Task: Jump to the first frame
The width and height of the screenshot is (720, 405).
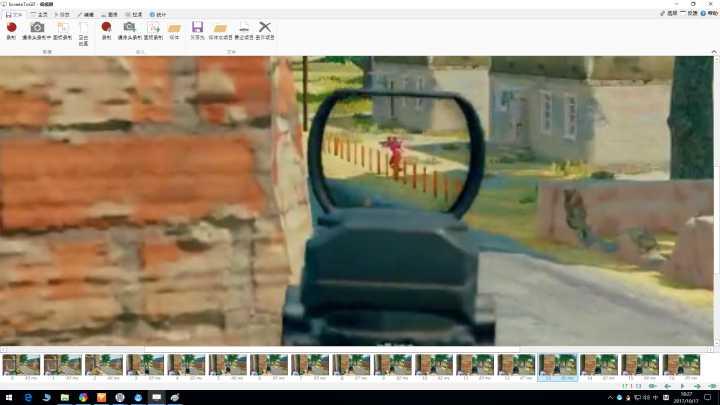Action: [652, 386]
